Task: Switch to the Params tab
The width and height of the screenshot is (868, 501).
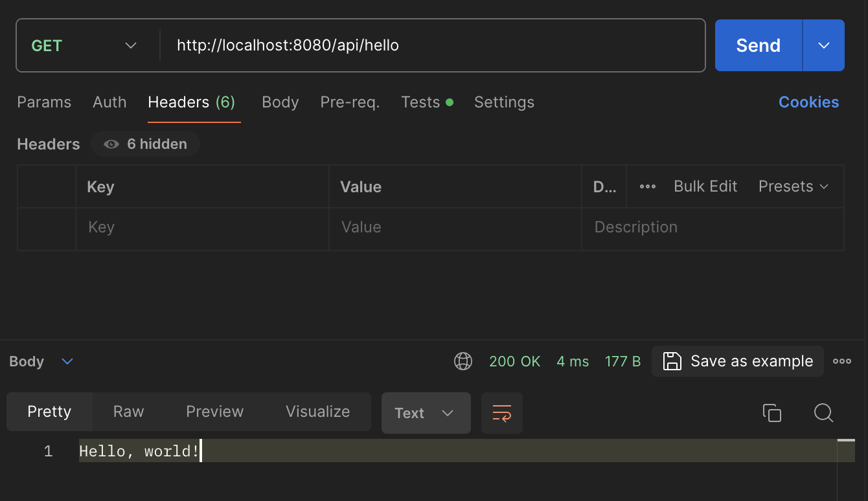Action: 44,102
